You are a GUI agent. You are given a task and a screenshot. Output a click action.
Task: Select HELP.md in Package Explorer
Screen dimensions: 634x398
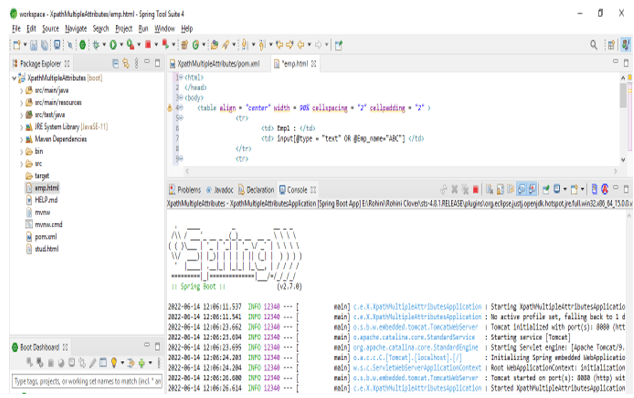[42, 200]
